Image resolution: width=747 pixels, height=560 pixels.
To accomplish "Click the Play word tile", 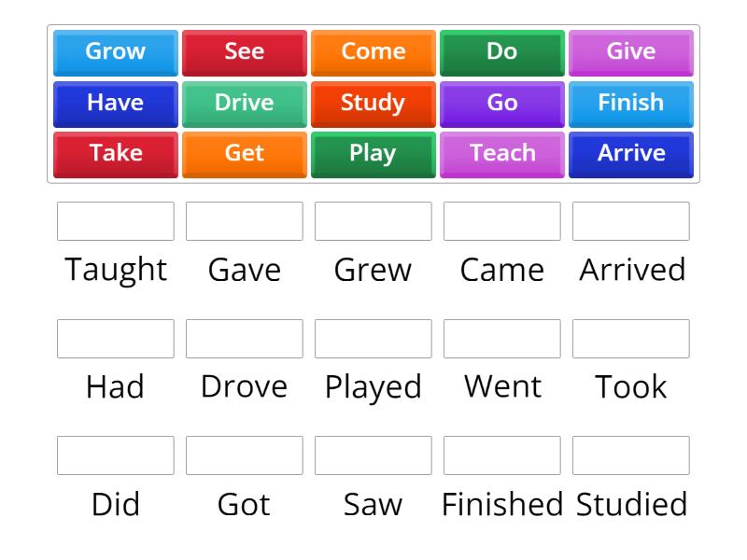I will (373, 153).
